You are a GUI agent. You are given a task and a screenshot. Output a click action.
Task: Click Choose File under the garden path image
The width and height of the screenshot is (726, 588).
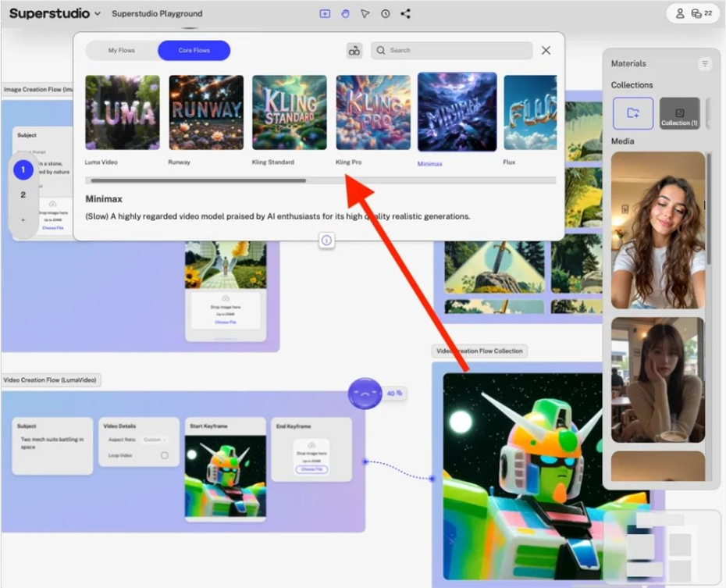[226, 323]
